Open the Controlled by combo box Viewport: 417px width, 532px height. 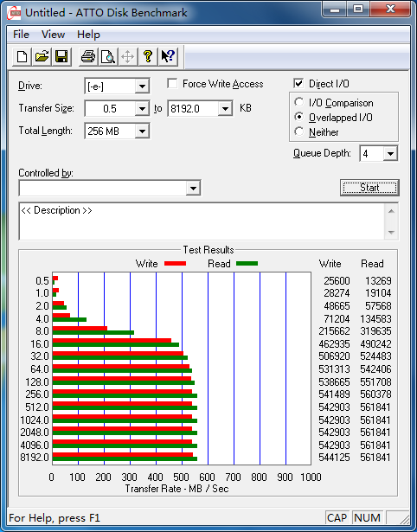[110, 188]
